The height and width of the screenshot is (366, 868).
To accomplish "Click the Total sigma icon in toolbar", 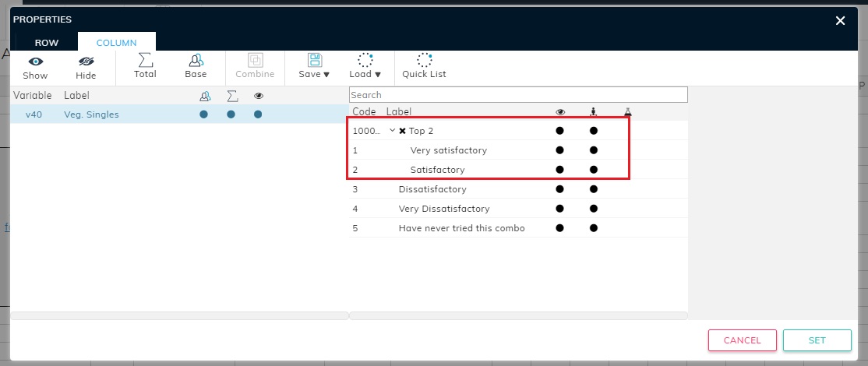I will tap(145, 60).
